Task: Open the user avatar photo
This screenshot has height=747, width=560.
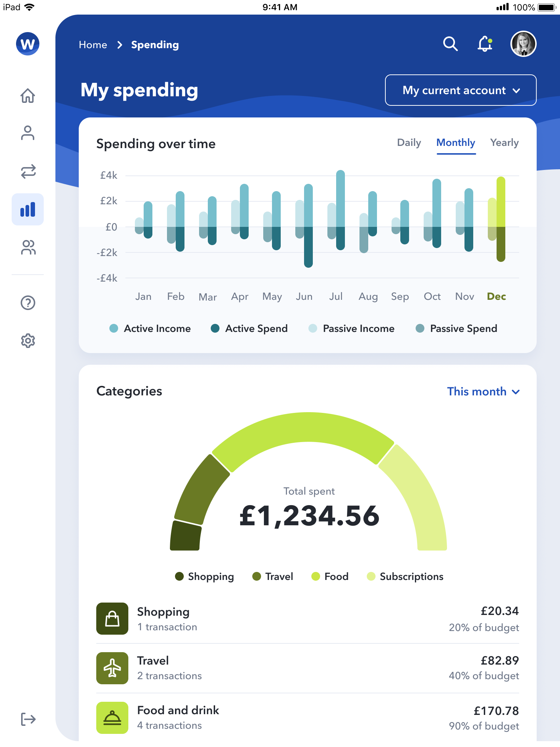Action: tap(523, 44)
